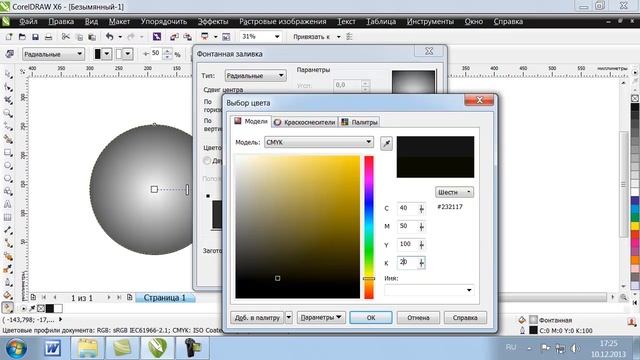Click the Cut scissors icon
This screenshot has height=360, width=640.
pos(65,37)
